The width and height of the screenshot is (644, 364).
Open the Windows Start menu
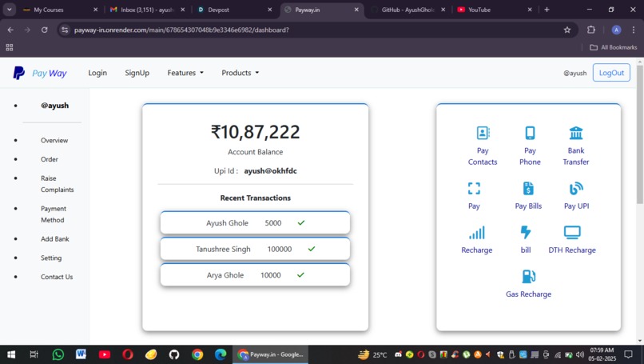[11, 354]
